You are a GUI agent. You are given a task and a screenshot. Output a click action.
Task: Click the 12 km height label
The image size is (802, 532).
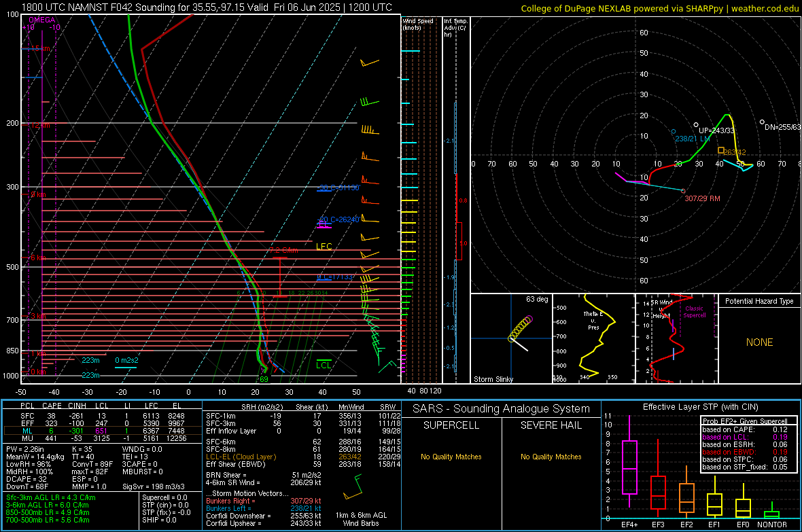40,125
